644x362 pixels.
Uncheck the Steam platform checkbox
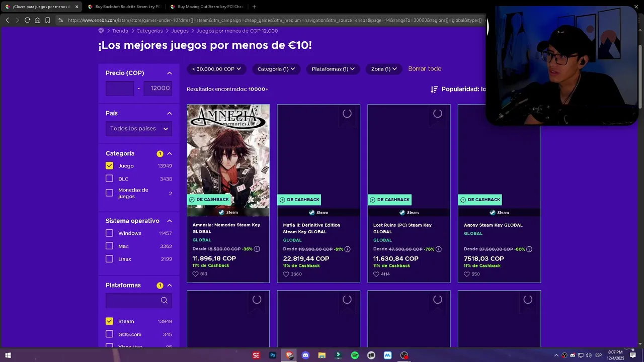[109, 321]
